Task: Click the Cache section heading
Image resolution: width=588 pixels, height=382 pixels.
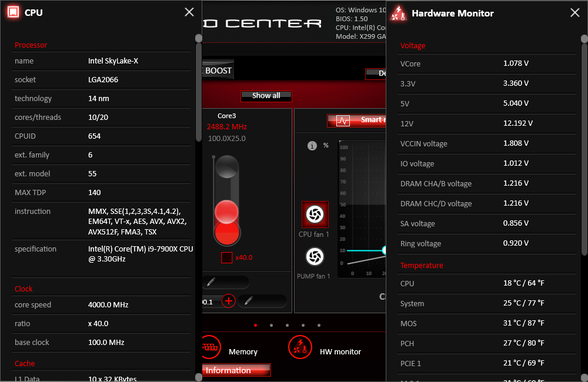Action: point(25,363)
